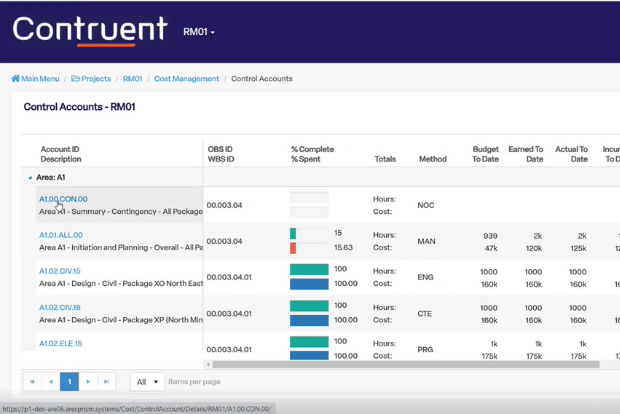Click the Totals column header
Screen dimensions: 620x414
coord(385,159)
